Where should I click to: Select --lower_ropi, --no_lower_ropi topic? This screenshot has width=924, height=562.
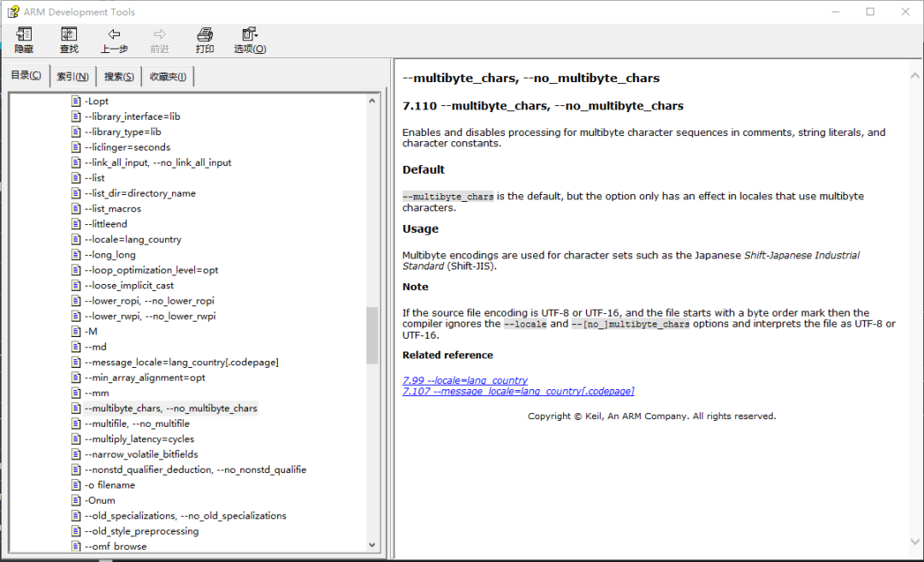[150, 300]
